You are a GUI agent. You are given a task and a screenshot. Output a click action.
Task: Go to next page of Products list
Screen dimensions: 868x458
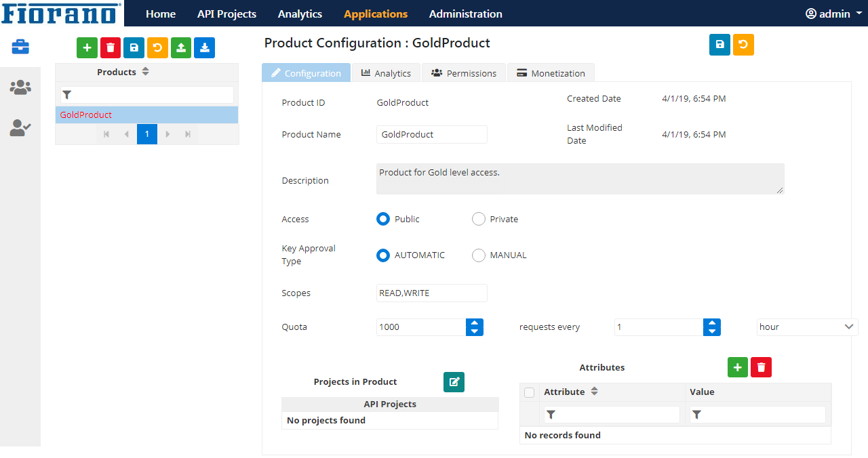point(168,134)
